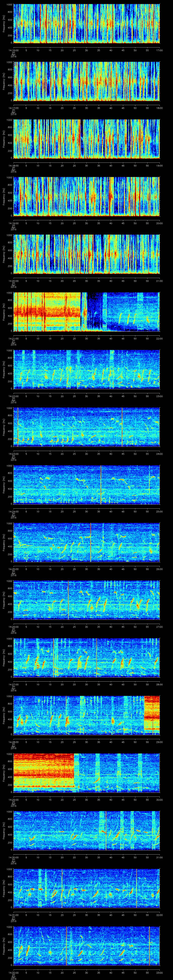Select the spectrogram panel starting at 14:21:00
The width and height of the screenshot is (173, 980).
(87, 312)
